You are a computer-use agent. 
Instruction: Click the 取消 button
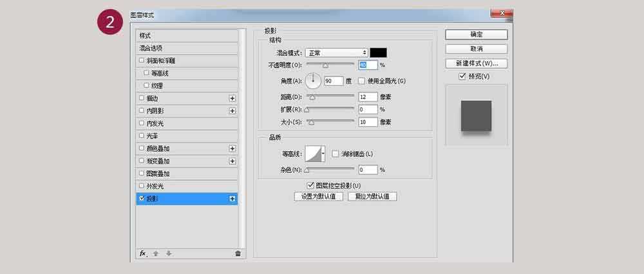pyautogui.click(x=477, y=49)
